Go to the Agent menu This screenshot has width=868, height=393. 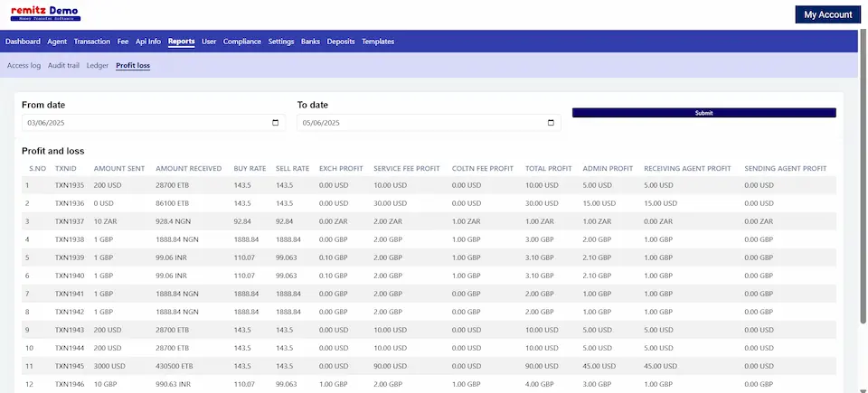click(57, 42)
